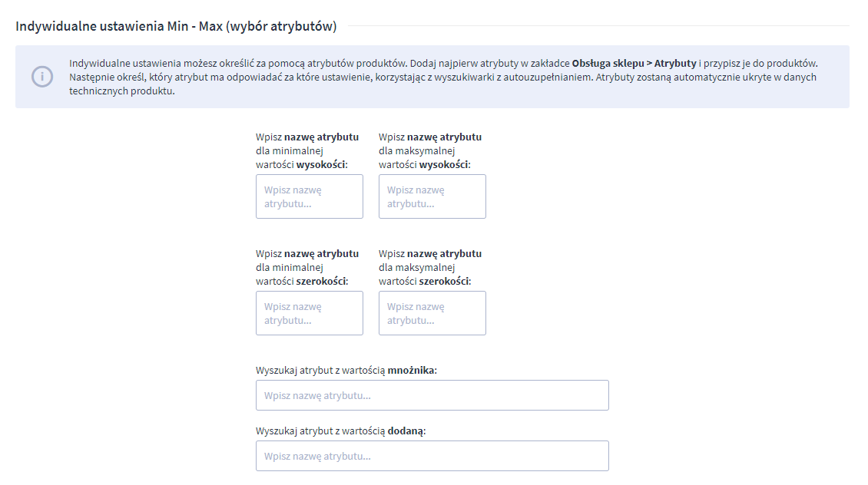Viewport: 868px width, 485px height.
Task: Focus the dodaną attribute input to trigger suggestions
Action: pos(432,456)
